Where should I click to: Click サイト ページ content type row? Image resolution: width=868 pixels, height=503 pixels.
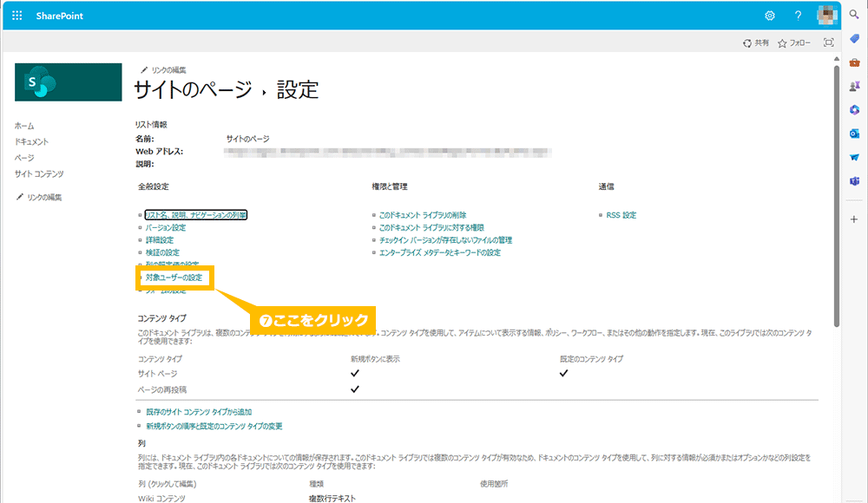point(158,374)
